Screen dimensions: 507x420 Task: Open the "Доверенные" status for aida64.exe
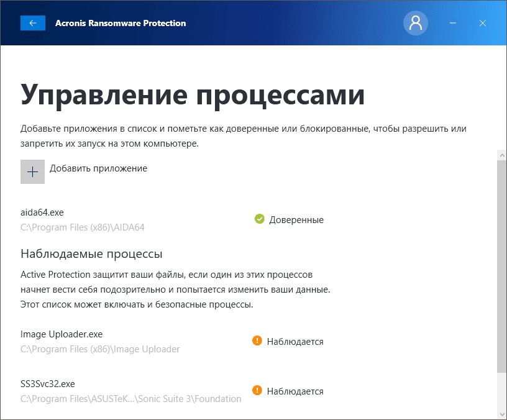(x=296, y=220)
